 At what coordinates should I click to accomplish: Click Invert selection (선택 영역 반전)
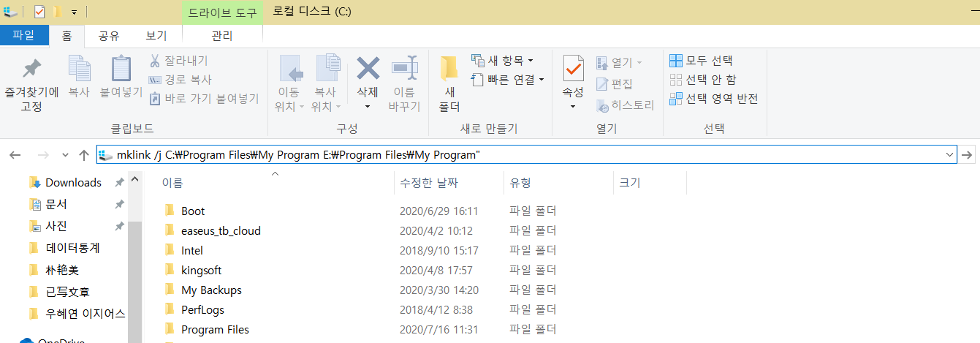pyautogui.click(x=714, y=98)
